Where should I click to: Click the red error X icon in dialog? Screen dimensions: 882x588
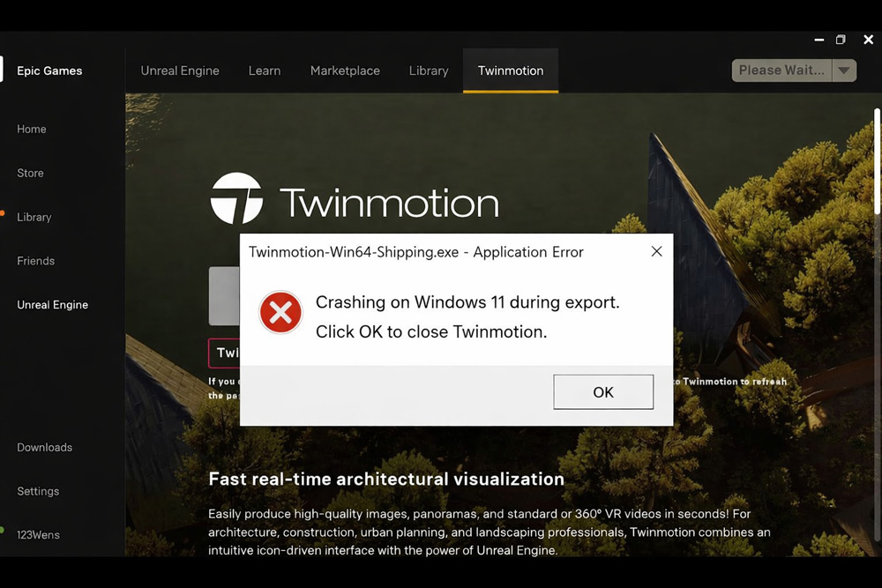click(280, 313)
